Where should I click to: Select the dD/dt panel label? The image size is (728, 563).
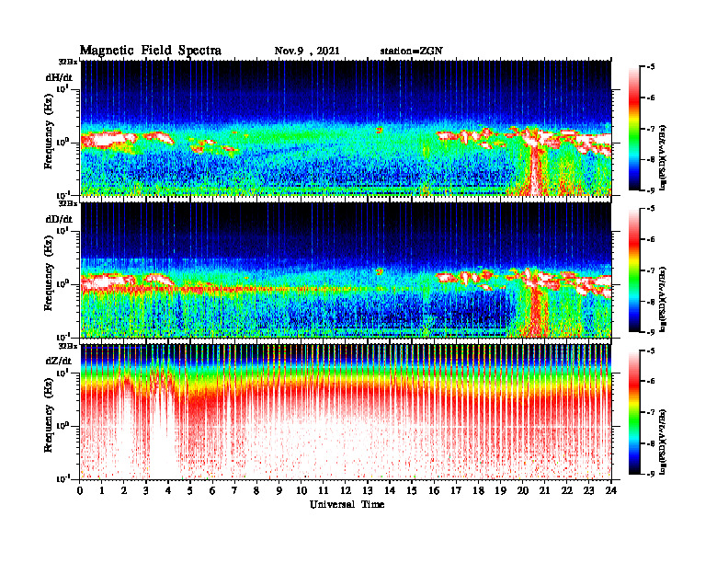[59, 219]
